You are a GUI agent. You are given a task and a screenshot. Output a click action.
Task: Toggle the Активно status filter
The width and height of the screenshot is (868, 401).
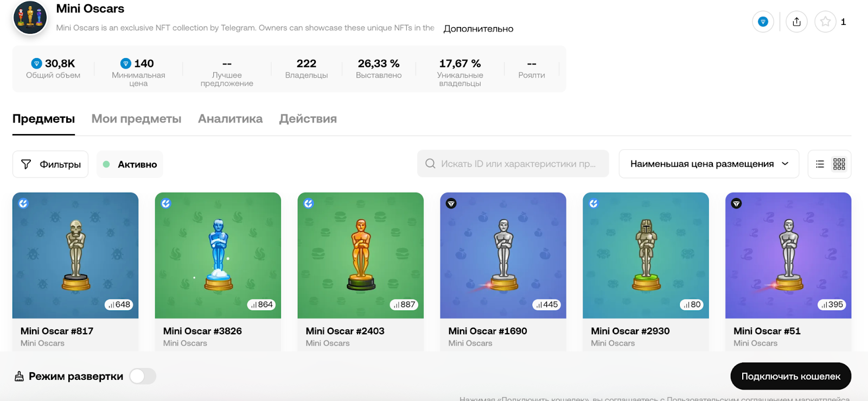[130, 164]
